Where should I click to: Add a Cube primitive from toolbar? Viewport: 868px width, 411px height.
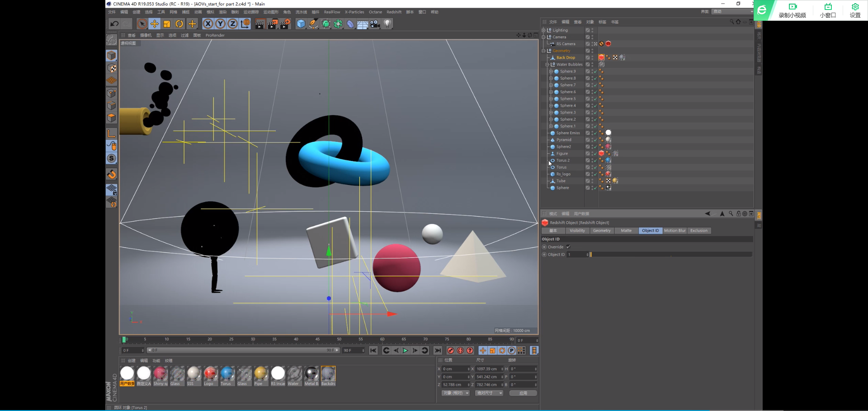(x=301, y=24)
